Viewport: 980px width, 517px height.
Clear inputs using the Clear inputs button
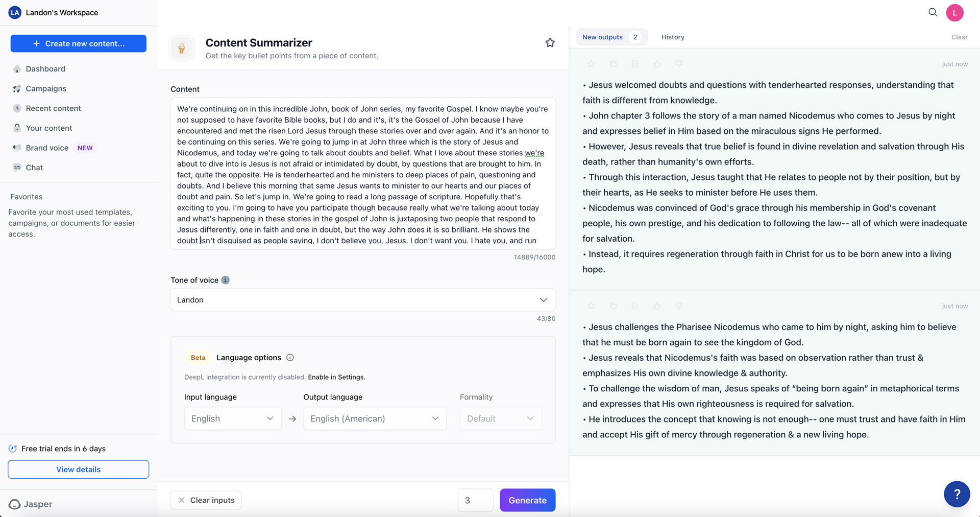[206, 500]
